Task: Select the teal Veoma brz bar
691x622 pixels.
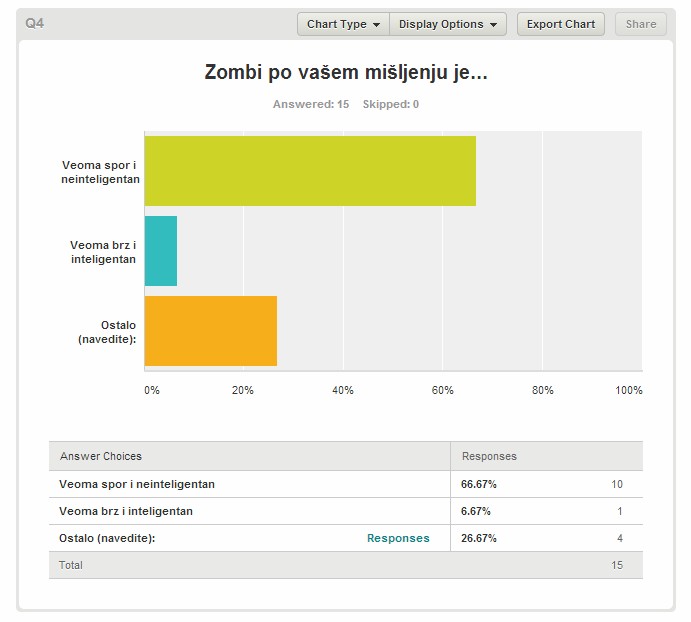Action: (x=161, y=251)
